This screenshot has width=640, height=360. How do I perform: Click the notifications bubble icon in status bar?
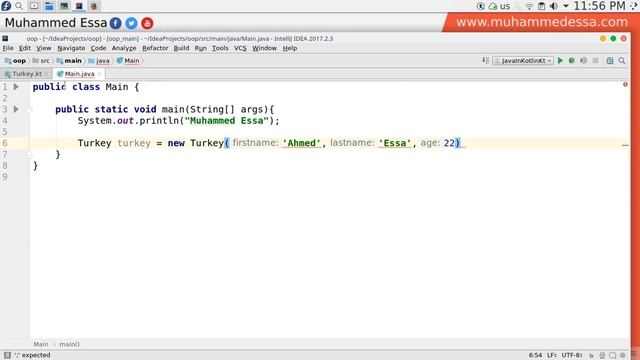[x=613, y=356]
